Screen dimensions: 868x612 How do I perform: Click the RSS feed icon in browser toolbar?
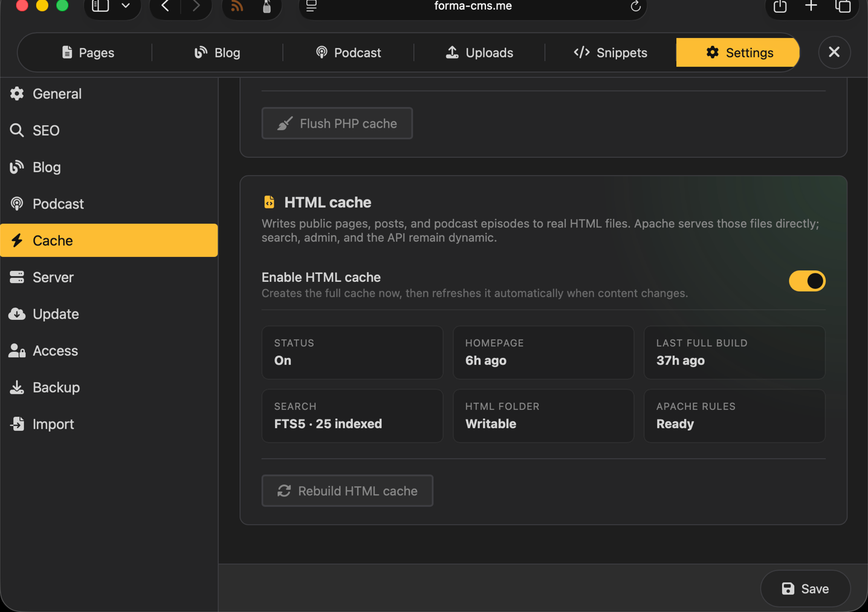pyautogui.click(x=237, y=7)
